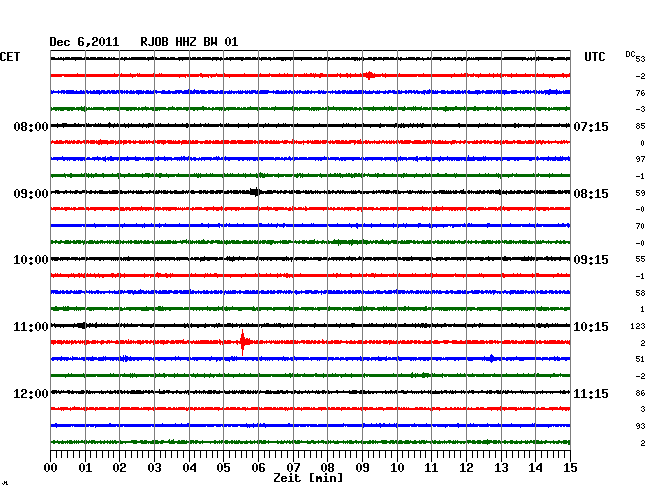Click minute 12 on the time axis
Image resolution: width=650 pixels, height=494 pixels.
pos(466,468)
